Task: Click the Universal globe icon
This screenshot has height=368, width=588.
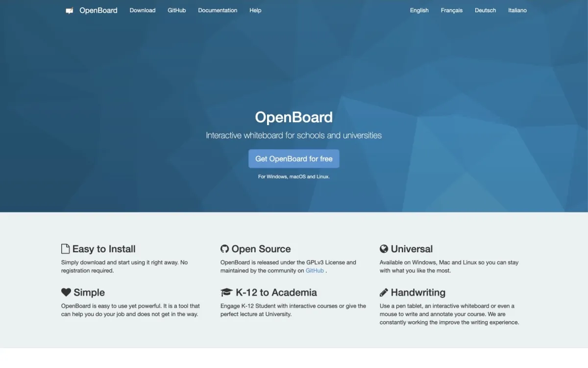Action: point(384,248)
